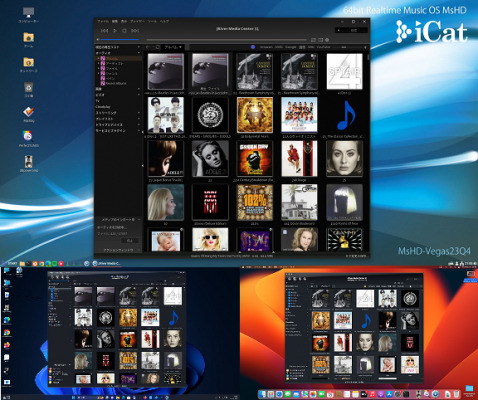The width and height of the screenshot is (478, 400).
Task: Click the Google link in top bar
Action: point(291,47)
